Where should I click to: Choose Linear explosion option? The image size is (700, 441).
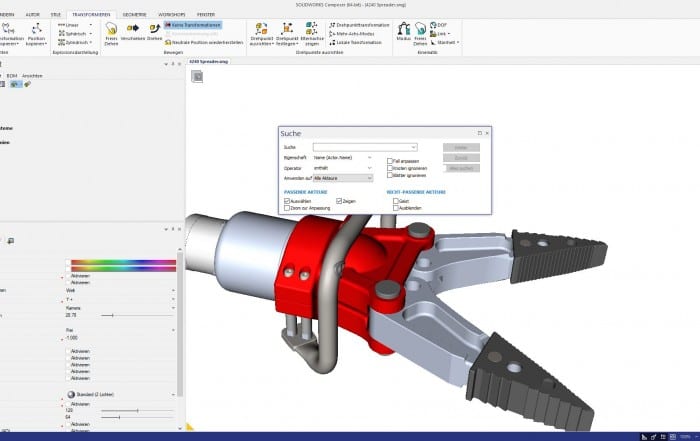coord(75,25)
